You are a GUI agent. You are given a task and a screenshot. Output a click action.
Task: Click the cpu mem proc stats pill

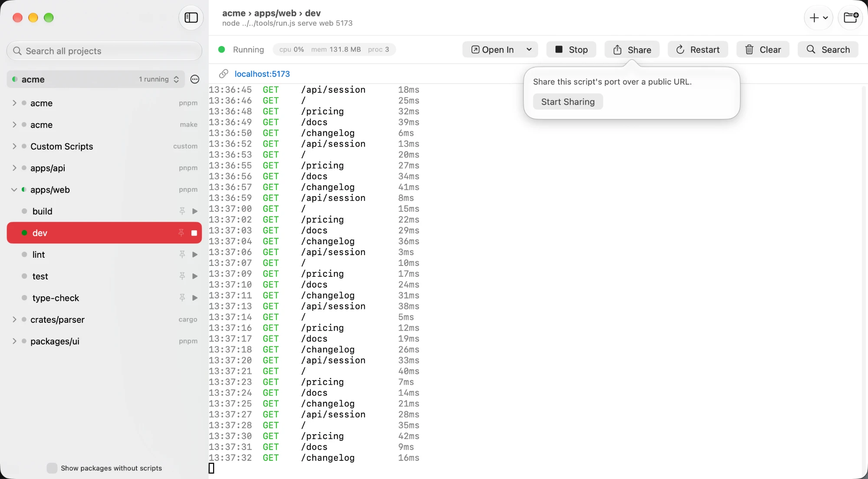(x=334, y=49)
